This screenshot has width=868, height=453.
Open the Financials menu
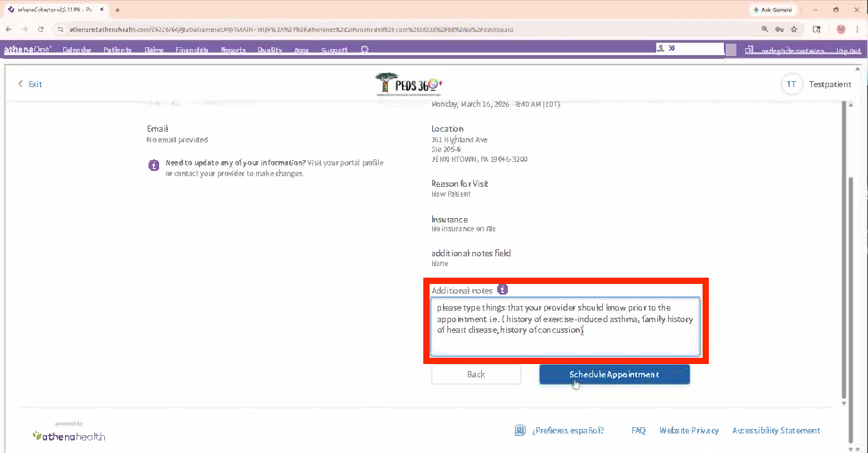pyautogui.click(x=191, y=50)
